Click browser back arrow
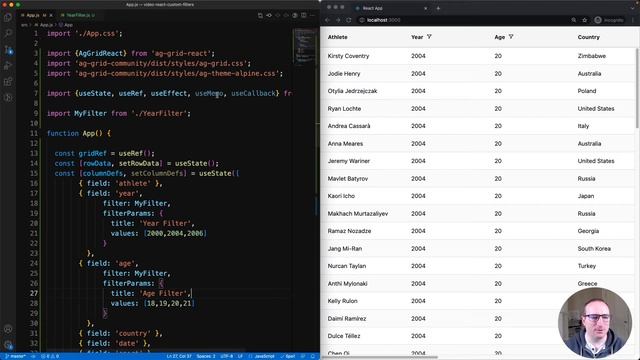 click(x=327, y=20)
